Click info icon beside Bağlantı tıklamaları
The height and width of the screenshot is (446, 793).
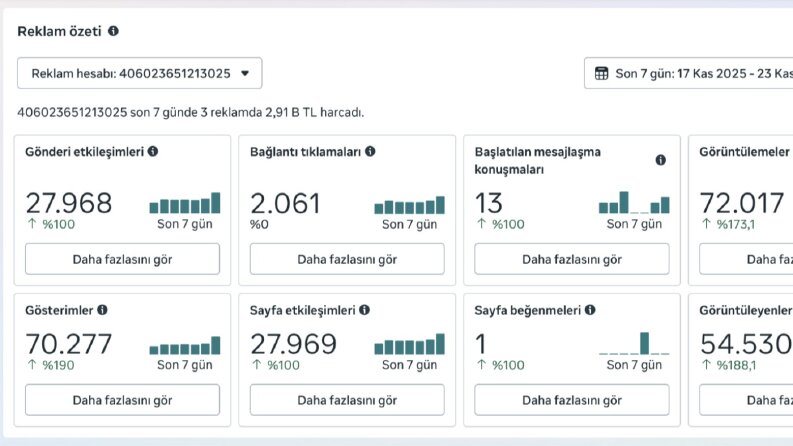[x=370, y=151]
